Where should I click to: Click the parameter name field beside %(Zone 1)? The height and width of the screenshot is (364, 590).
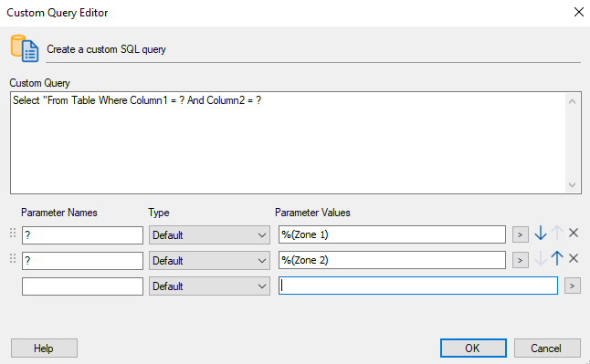coord(82,235)
